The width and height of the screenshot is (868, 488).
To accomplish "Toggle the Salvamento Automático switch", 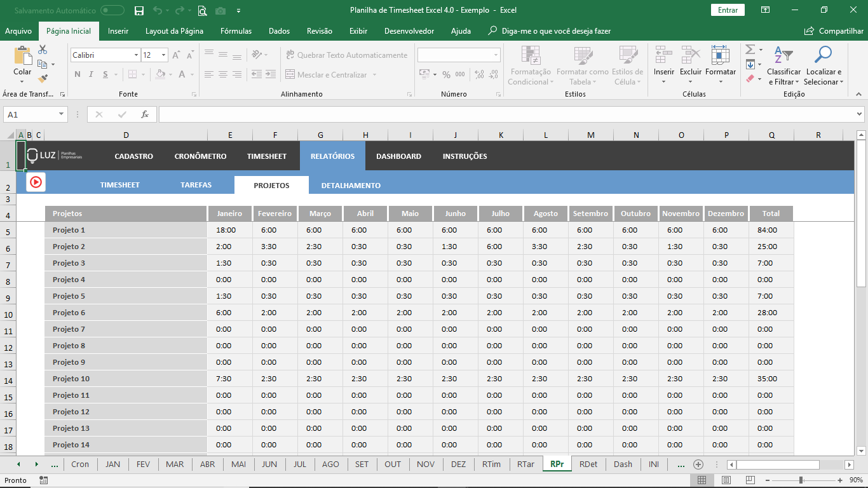I will click(x=112, y=10).
